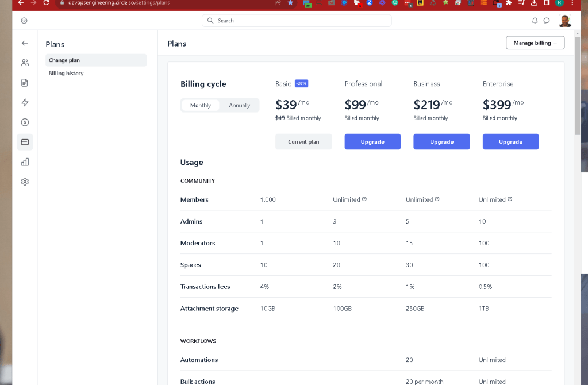This screenshot has height=385, width=588.
Task: Click the Manage billing button
Action: (x=535, y=43)
